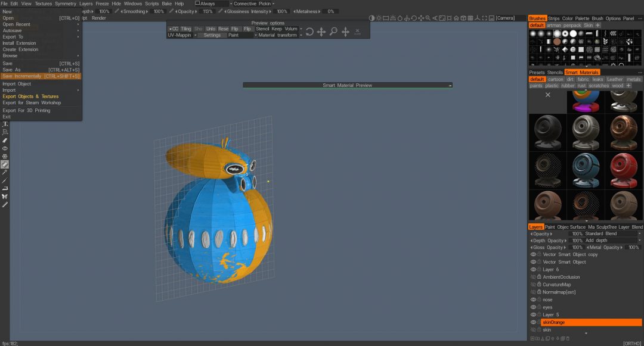This screenshot has height=346, width=644.
Task: Click the brown circle brush alpha
Action: 557,42
